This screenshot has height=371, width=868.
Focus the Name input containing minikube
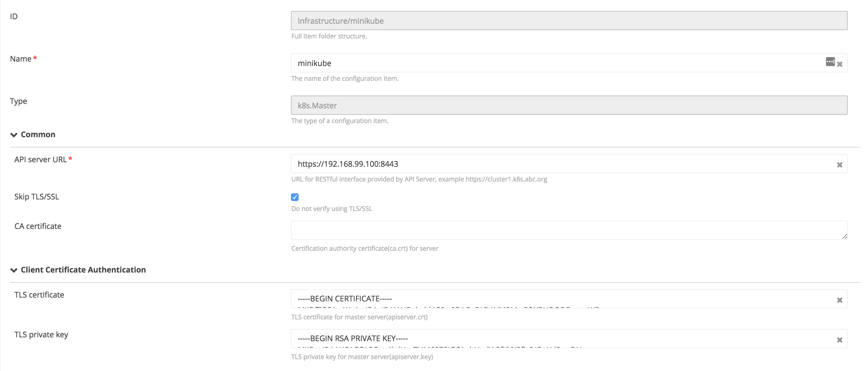pyautogui.click(x=539, y=63)
